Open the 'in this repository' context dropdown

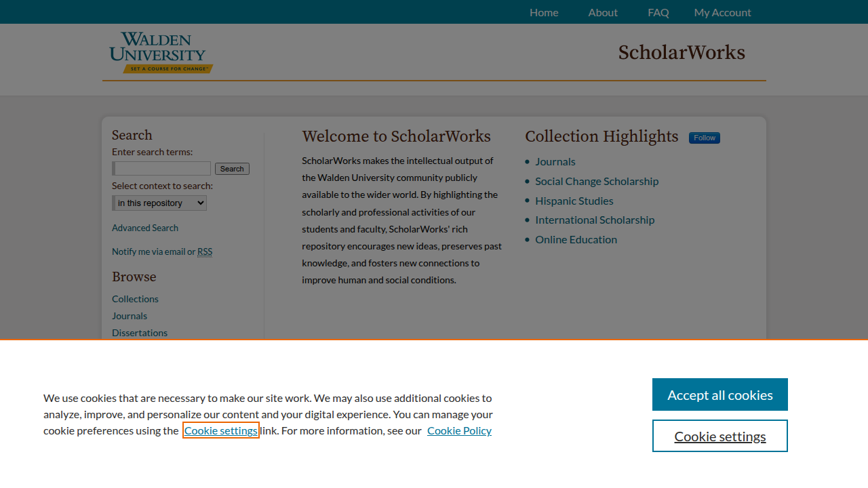[x=159, y=203]
